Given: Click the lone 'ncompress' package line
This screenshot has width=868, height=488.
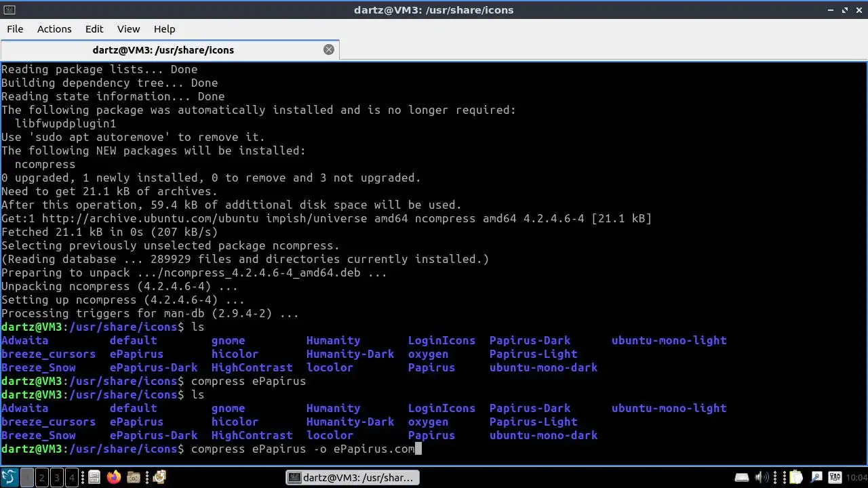Looking at the screenshot, I should 45,164.
